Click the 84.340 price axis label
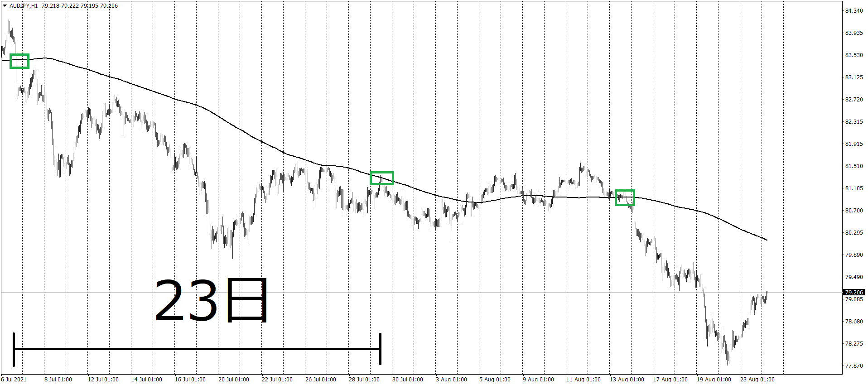The width and height of the screenshot is (868, 385). pyautogui.click(x=854, y=11)
